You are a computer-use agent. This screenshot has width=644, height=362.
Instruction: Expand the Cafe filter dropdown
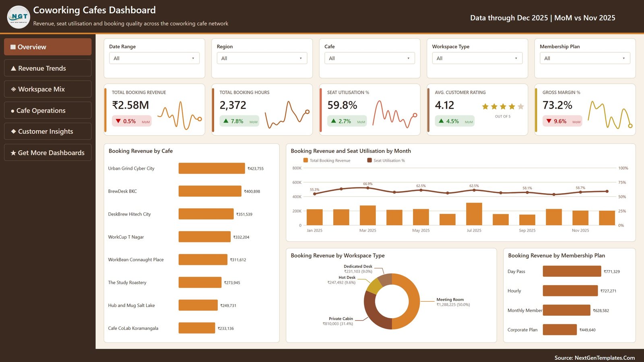click(369, 58)
